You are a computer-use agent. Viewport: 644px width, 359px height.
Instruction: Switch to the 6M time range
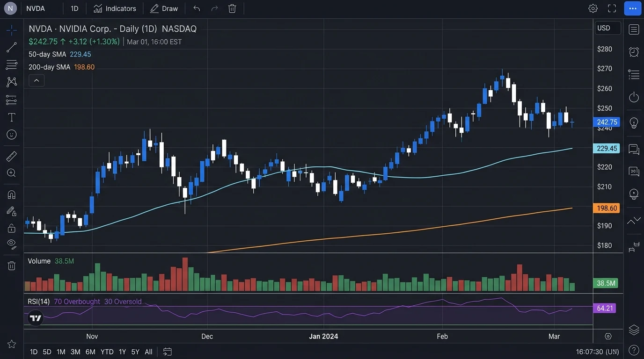click(x=90, y=352)
